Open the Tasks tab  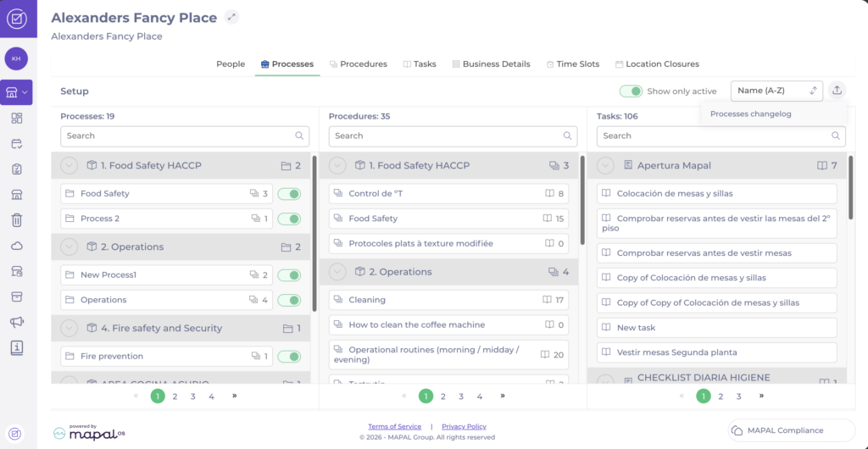coord(420,64)
